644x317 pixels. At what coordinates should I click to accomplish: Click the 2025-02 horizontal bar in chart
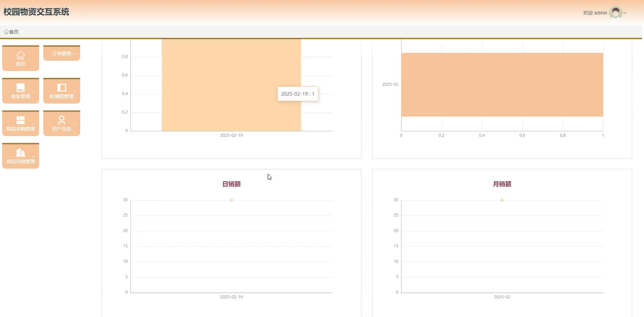pyautogui.click(x=502, y=85)
